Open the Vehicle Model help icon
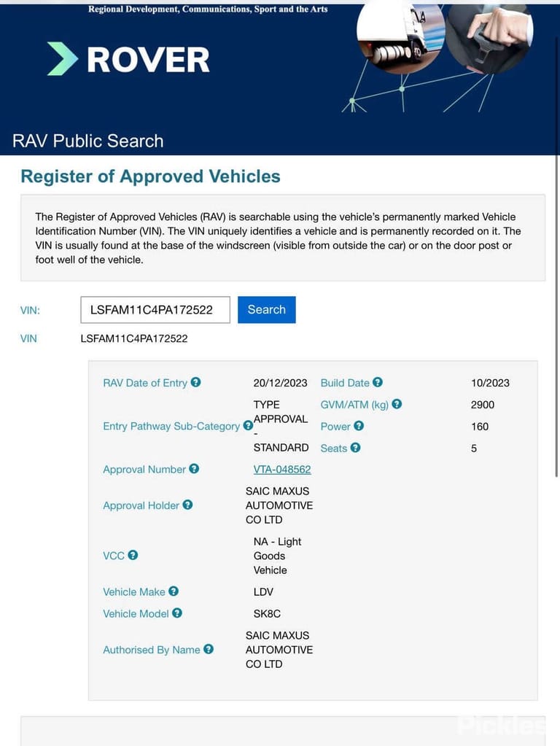Screen dimensions: 560x746 (177, 613)
